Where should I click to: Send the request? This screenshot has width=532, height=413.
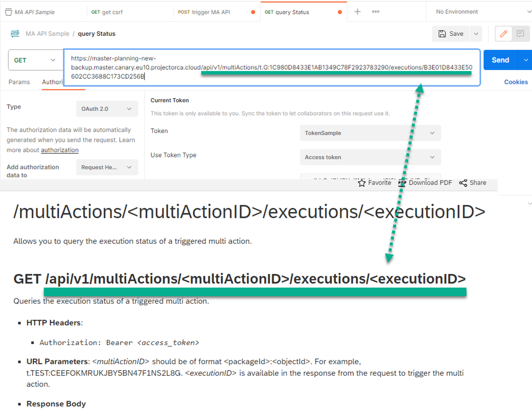click(500, 60)
